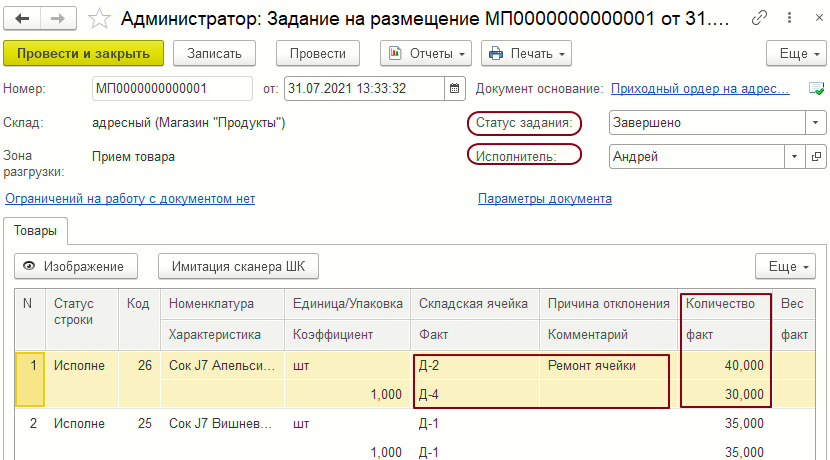Click the Код column header
The image size is (830, 460).
coord(139,319)
